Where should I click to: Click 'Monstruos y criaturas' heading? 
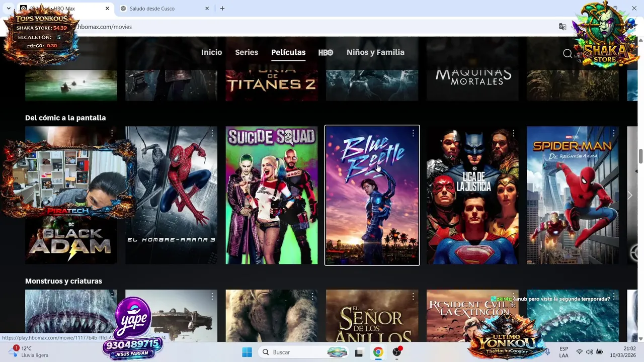pyautogui.click(x=63, y=281)
